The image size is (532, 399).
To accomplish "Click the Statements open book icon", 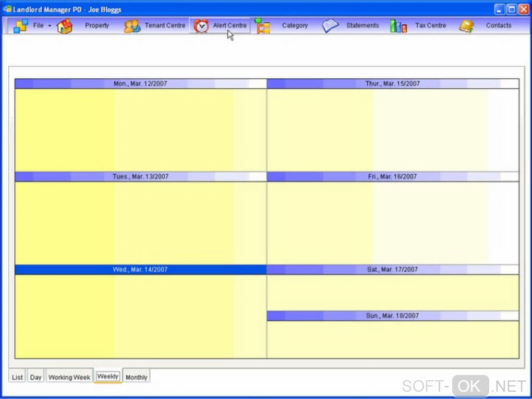I will pos(330,26).
